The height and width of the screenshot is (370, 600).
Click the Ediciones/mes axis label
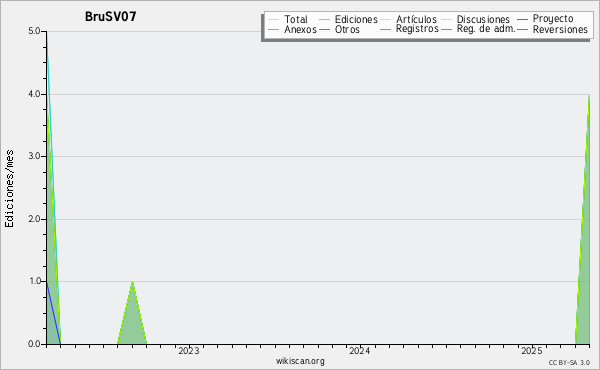9,188
